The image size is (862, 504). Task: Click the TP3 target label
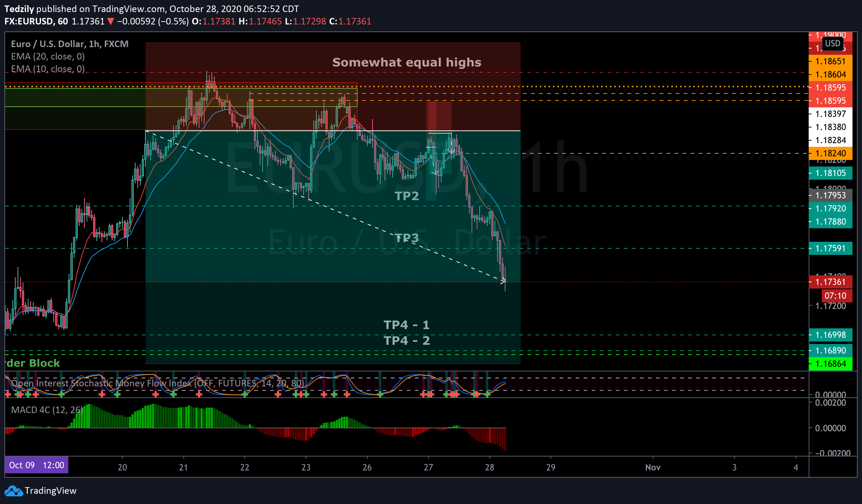pyautogui.click(x=407, y=238)
